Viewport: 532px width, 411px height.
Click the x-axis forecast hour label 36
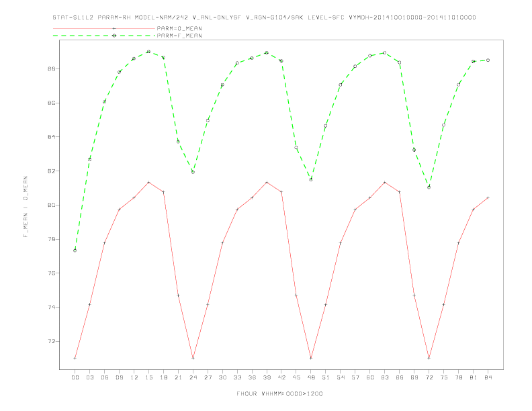coord(252,377)
